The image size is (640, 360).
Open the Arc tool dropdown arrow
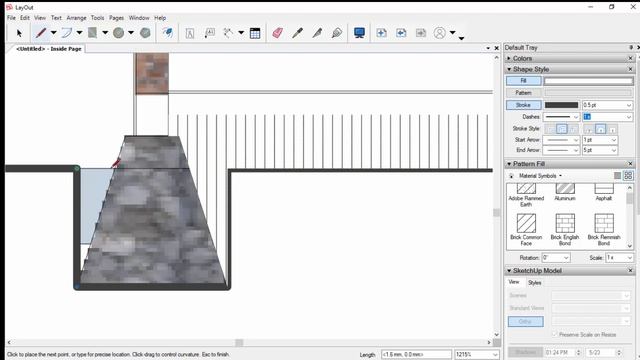[79, 33]
